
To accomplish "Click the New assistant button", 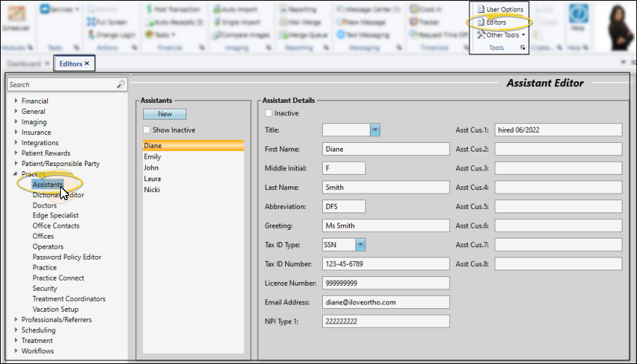I will tap(165, 114).
